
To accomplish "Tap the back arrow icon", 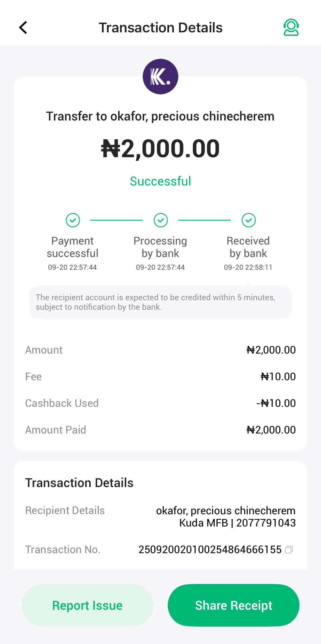I will coord(23,27).
